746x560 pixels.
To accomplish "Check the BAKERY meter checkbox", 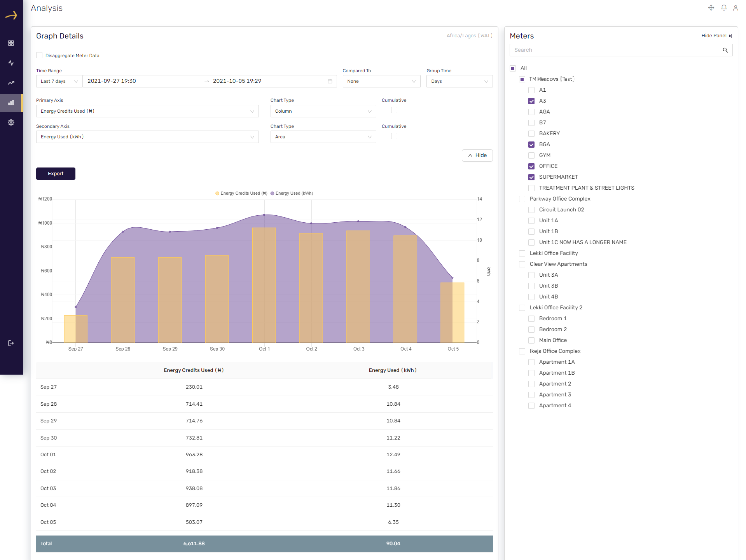I will (x=531, y=134).
